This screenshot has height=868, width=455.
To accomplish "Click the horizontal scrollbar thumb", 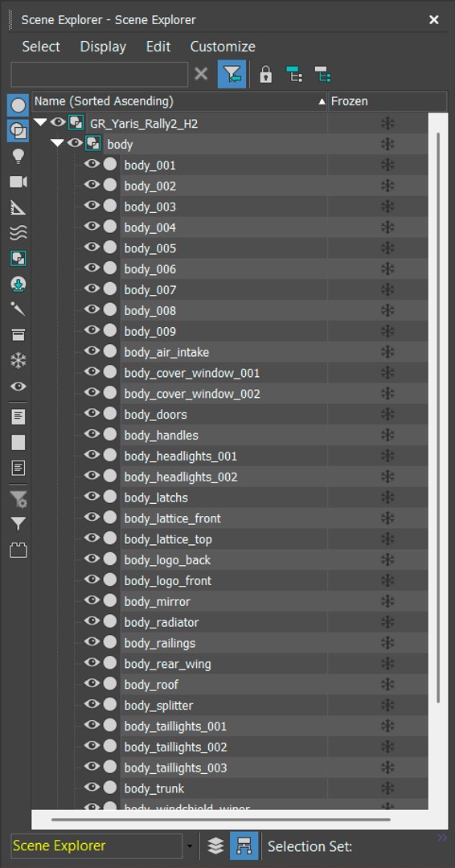I will coord(221,819).
